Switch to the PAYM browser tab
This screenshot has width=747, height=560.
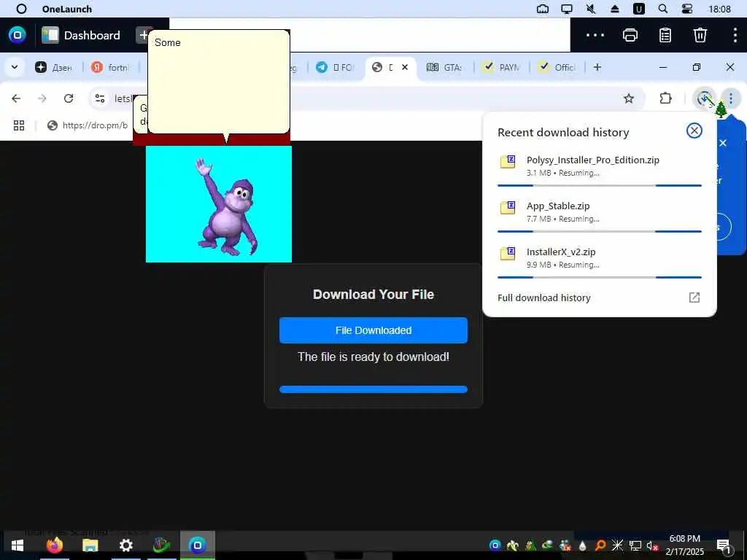(x=500, y=67)
